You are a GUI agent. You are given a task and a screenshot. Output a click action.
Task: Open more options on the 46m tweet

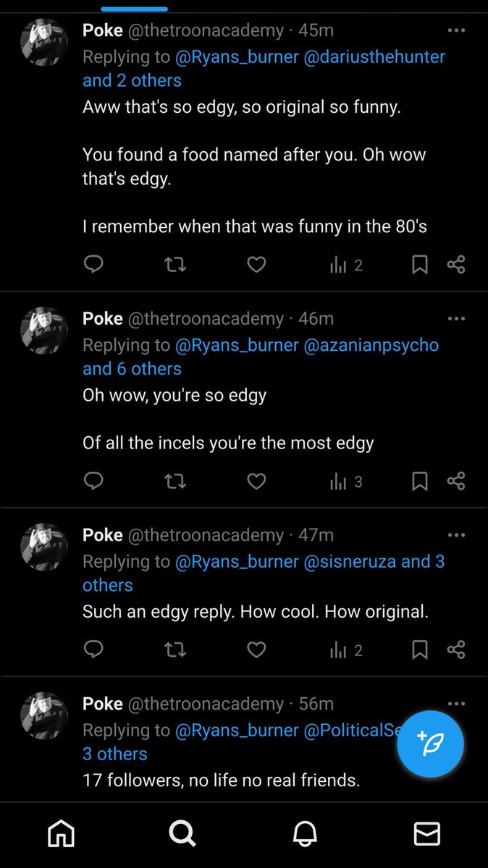(x=456, y=319)
